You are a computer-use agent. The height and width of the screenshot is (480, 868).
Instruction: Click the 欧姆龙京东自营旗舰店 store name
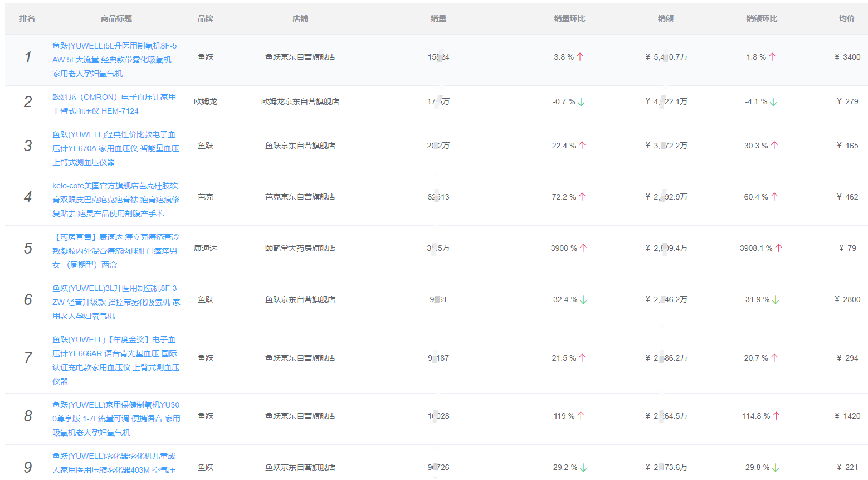pos(300,101)
